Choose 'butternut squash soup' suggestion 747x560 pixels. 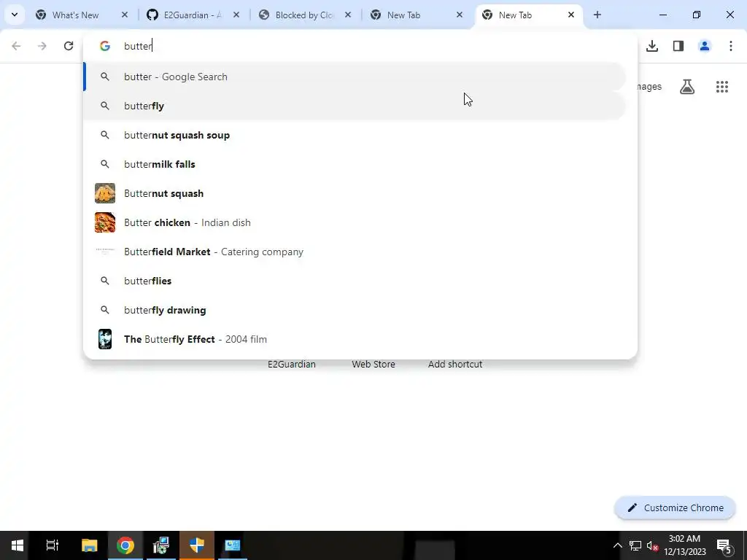point(355,135)
